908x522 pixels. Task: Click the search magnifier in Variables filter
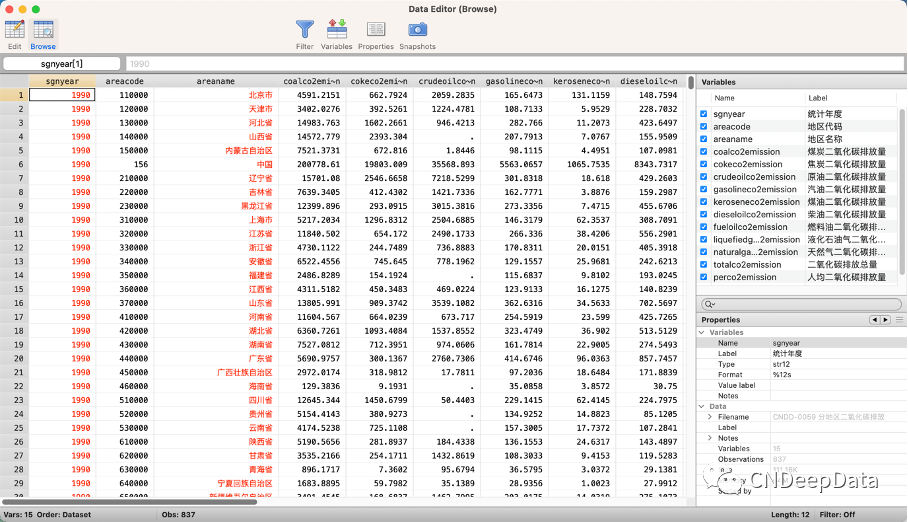coord(709,304)
